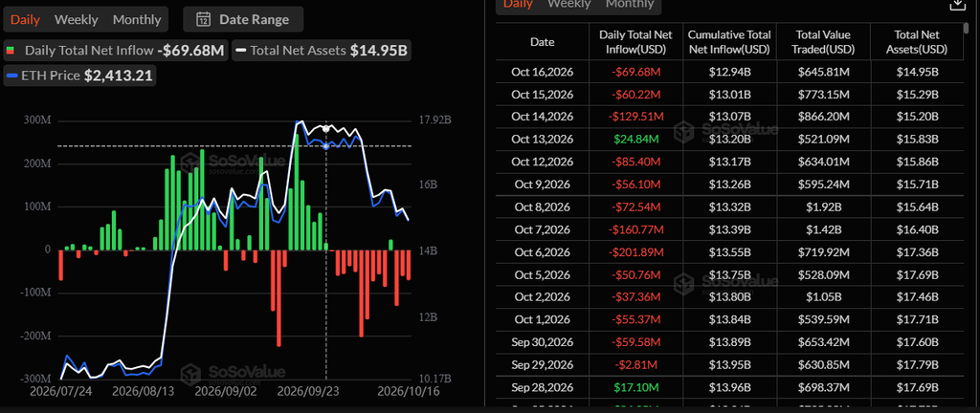980x413 pixels.
Task: Click the $13.55B cumulative inflow cell
Action: [x=730, y=252]
